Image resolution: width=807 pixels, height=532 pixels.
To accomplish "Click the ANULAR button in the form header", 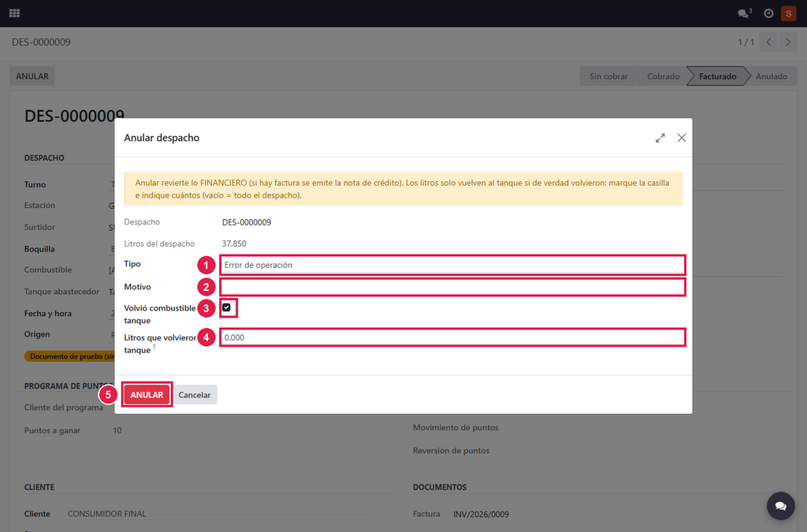I will pyautogui.click(x=32, y=76).
